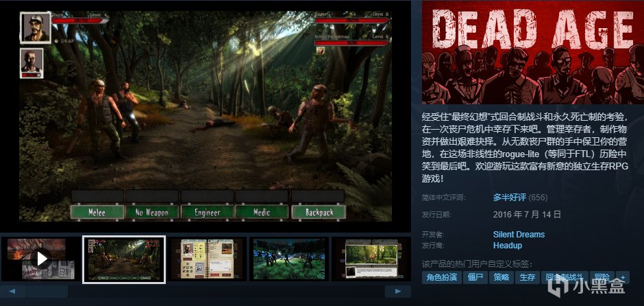Open the Headup publisher link
The width and height of the screenshot is (644, 306).
[x=507, y=246]
